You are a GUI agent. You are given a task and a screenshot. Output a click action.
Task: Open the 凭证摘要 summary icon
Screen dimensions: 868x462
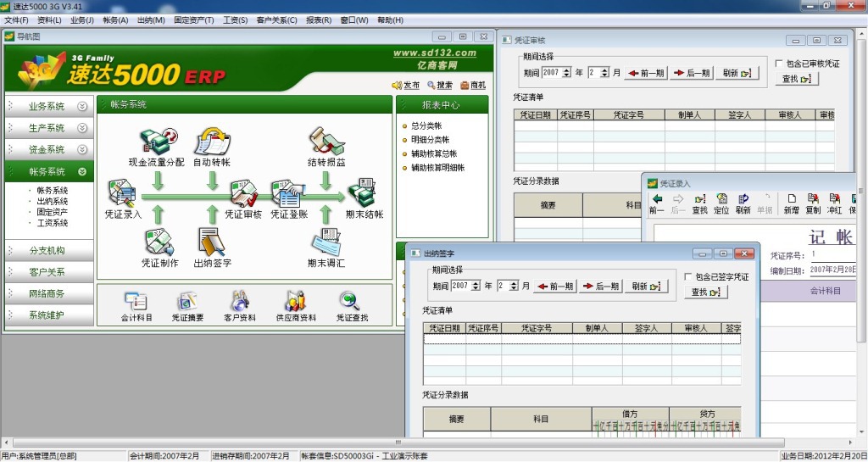coord(187,302)
